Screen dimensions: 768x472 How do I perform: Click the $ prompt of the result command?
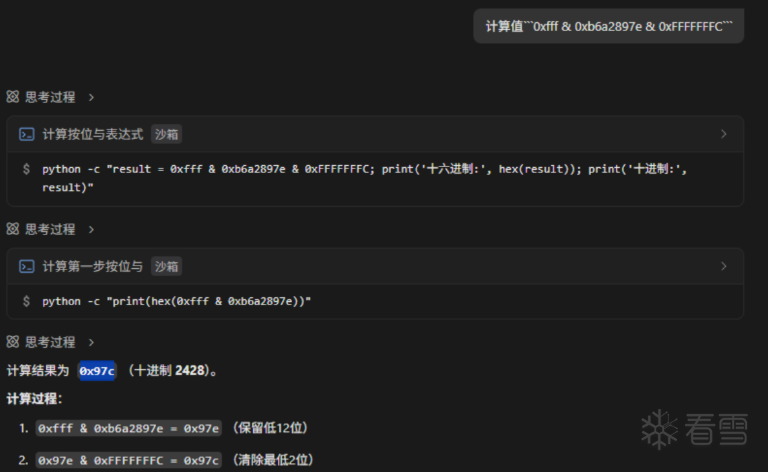(26, 169)
